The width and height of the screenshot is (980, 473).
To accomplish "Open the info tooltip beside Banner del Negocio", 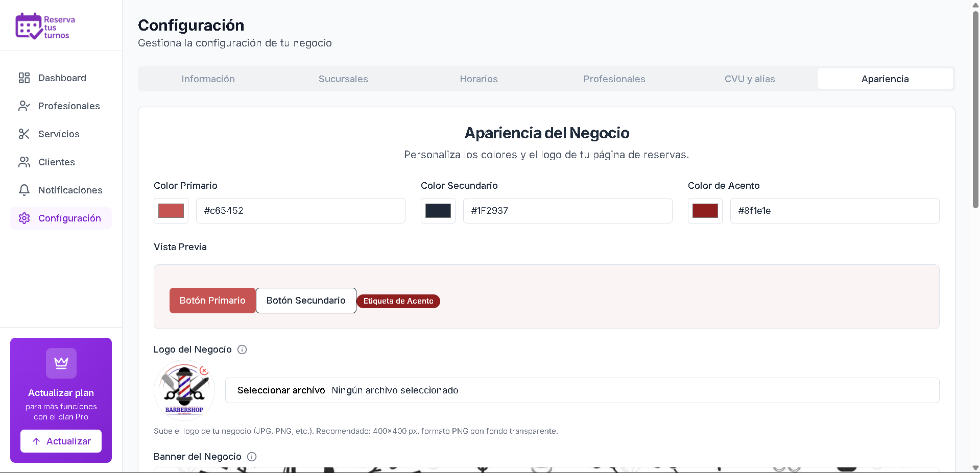I will pyautogui.click(x=251, y=457).
